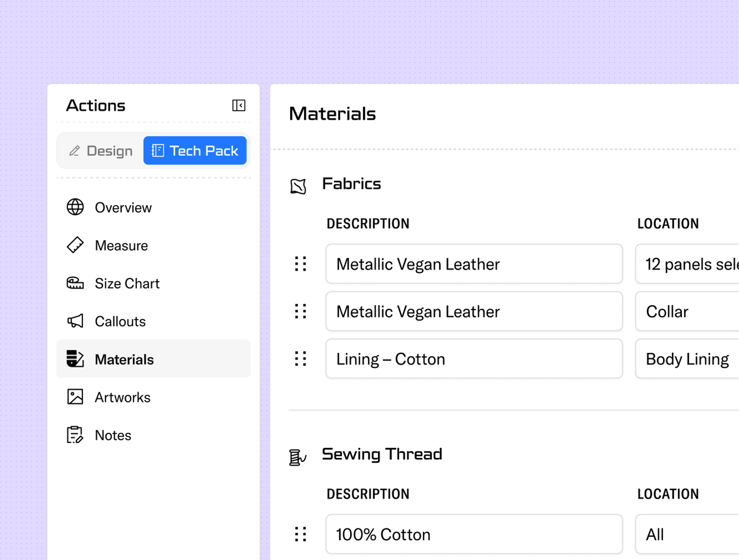
Task: Open the Body Lining location field
Action: pyautogui.click(x=688, y=359)
